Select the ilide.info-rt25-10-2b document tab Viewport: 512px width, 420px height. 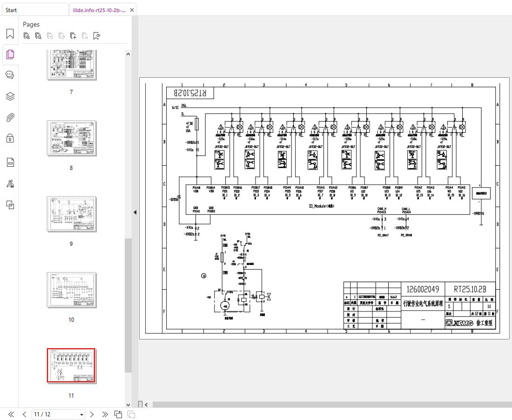tap(99, 9)
